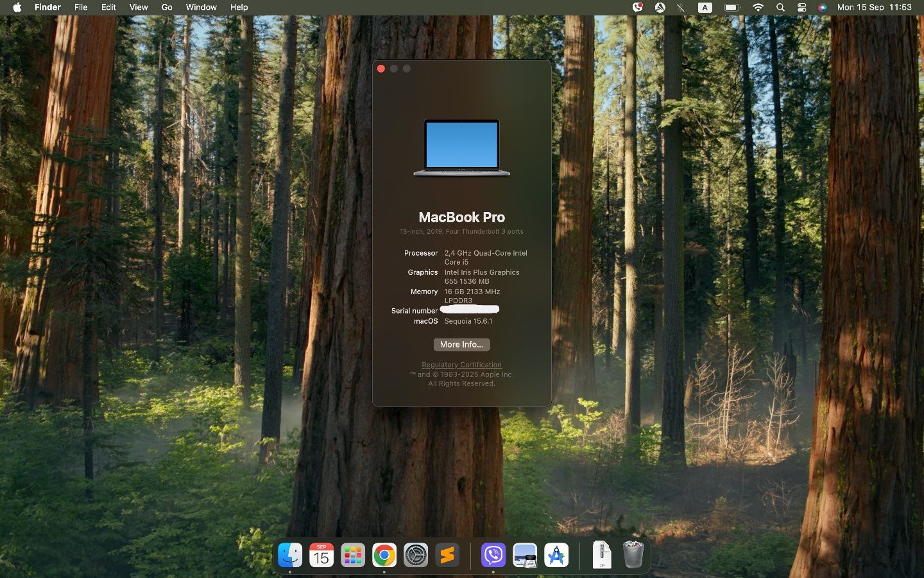Open Finder from the Dock
This screenshot has height=578, width=924.
pyautogui.click(x=290, y=555)
